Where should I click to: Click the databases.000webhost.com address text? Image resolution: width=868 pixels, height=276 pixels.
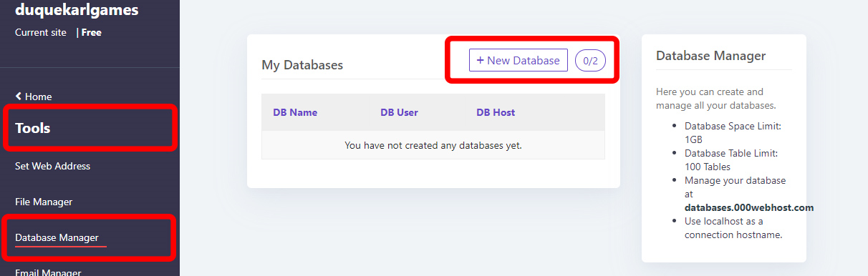click(749, 207)
